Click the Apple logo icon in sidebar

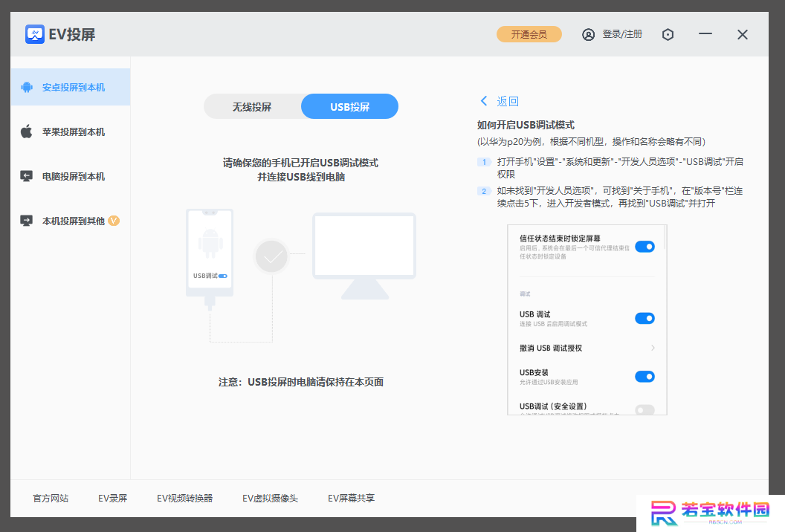(x=27, y=132)
